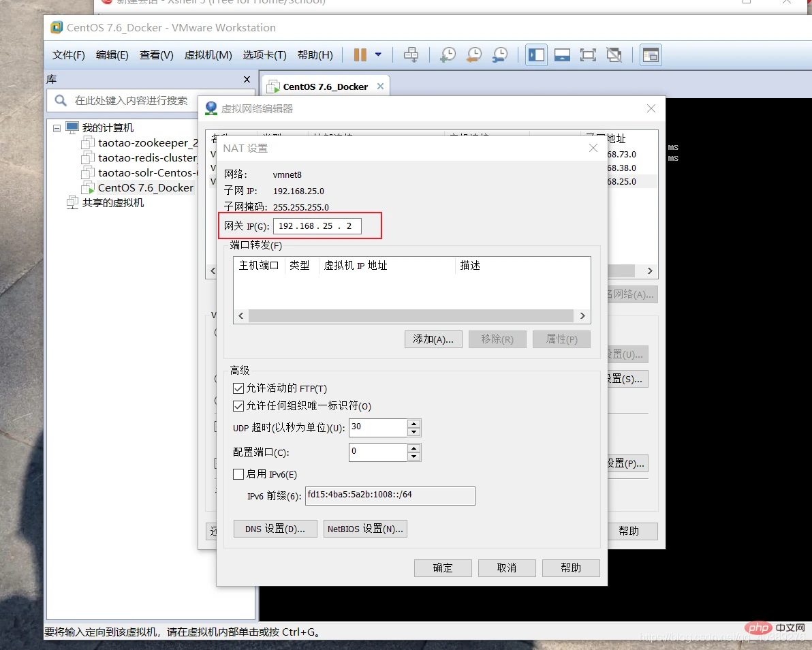Open the 虚拟机(M) menu

coord(208,55)
